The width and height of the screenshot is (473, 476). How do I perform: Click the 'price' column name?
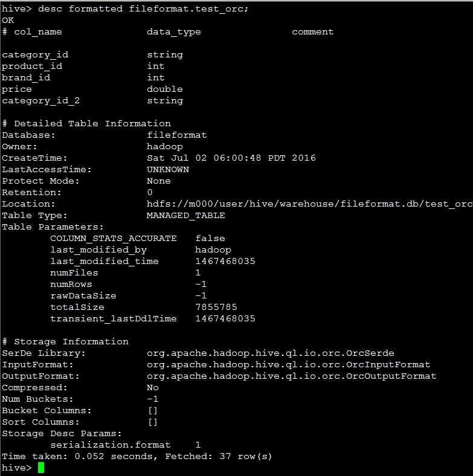[x=17, y=89]
